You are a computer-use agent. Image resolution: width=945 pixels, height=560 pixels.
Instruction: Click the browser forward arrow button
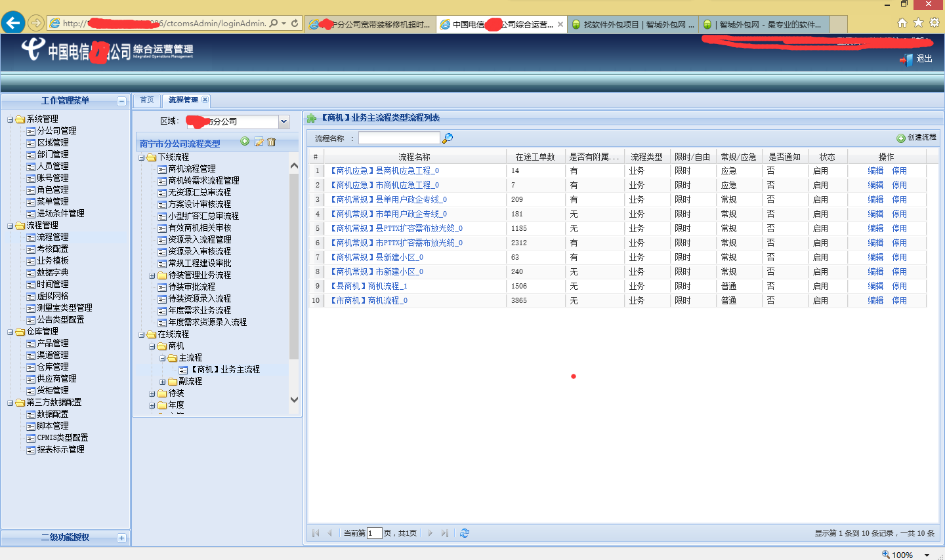coord(36,23)
